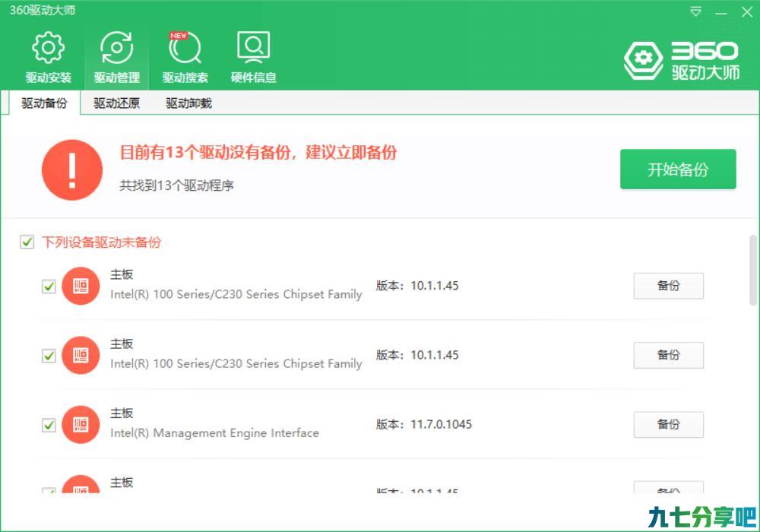Click the first Intel 100 Series motherboard icon

[x=81, y=286]
